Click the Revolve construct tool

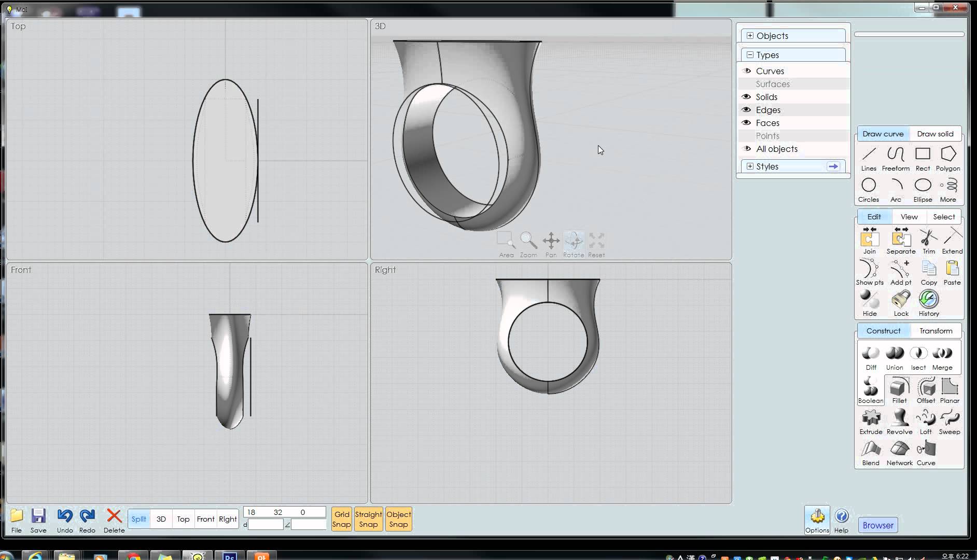tap(899, 422)
